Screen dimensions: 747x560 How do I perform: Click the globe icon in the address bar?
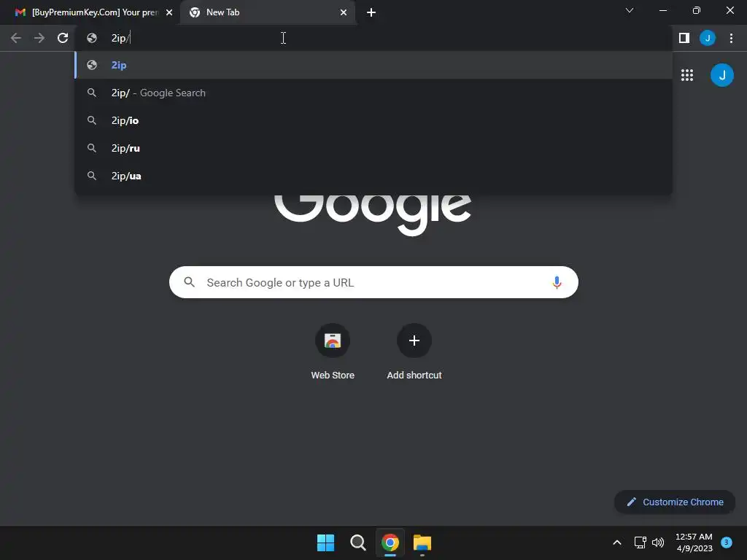tap(92, 38)
